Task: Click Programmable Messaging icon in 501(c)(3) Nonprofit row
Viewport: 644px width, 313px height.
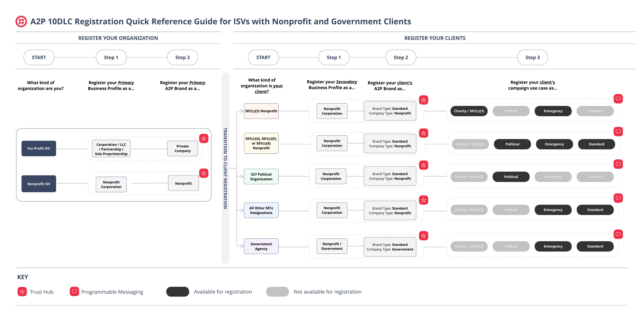Action: 618,99
